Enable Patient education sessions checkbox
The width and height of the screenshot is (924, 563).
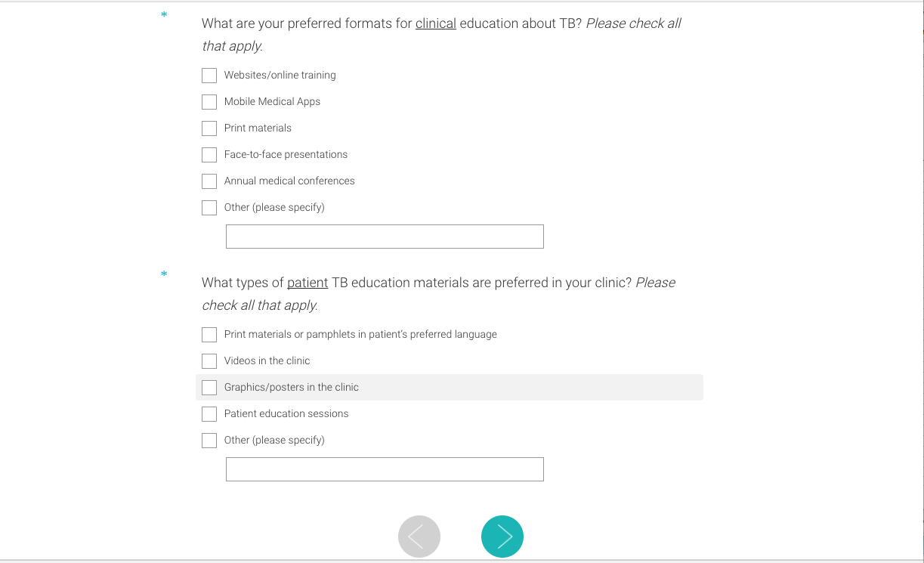(209, 414)
